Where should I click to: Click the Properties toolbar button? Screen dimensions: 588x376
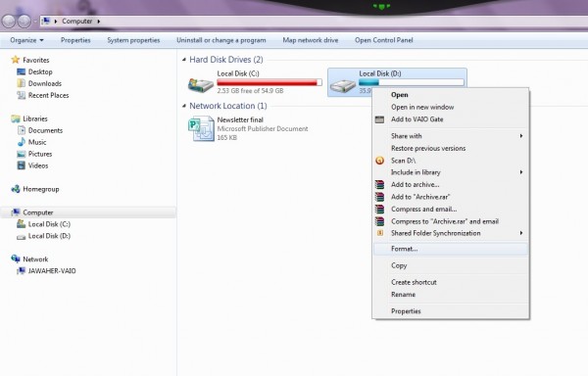point(75,40)
